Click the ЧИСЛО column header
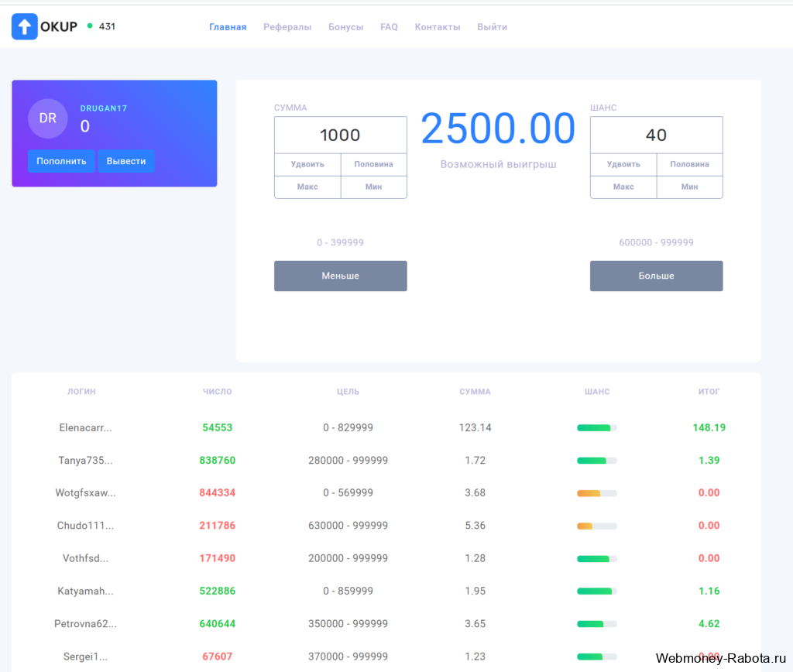 pyautogui.click(x=218, y=392)
